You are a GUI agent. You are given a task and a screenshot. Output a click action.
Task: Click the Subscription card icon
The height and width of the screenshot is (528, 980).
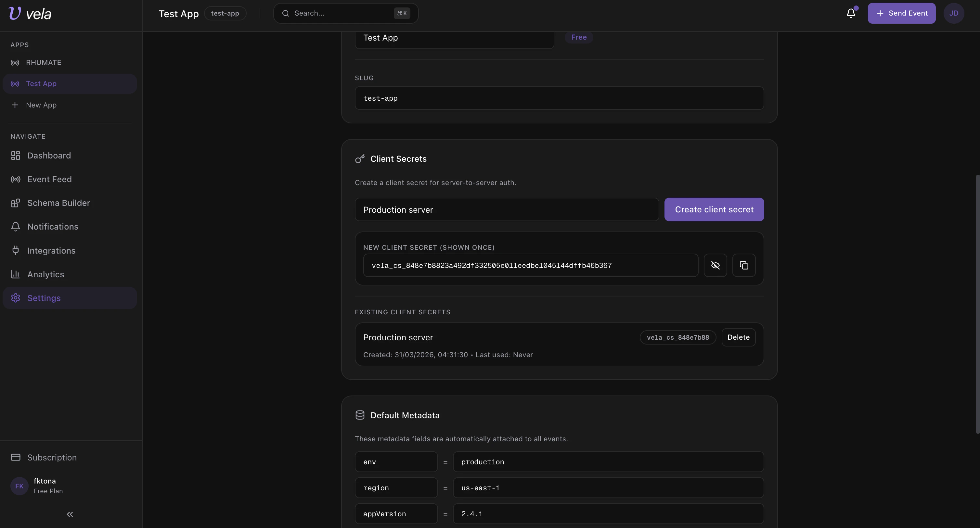click(16, 457)
